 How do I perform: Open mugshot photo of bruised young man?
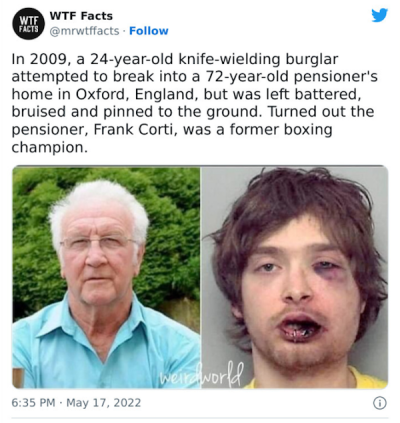295,277
